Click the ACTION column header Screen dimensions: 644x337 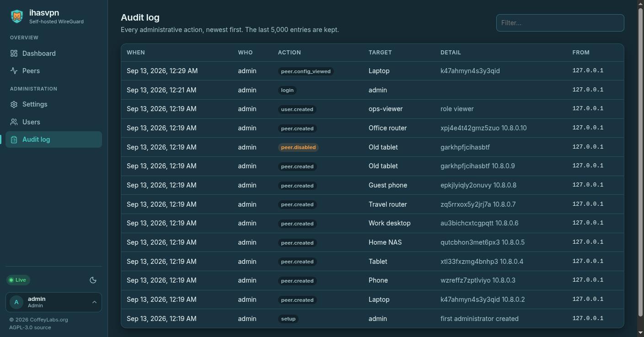[290, 53]
